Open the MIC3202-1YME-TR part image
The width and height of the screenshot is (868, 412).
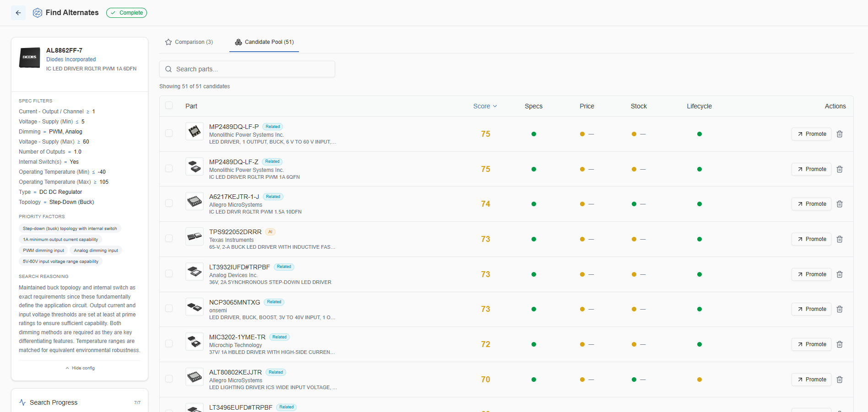[195, 342]
